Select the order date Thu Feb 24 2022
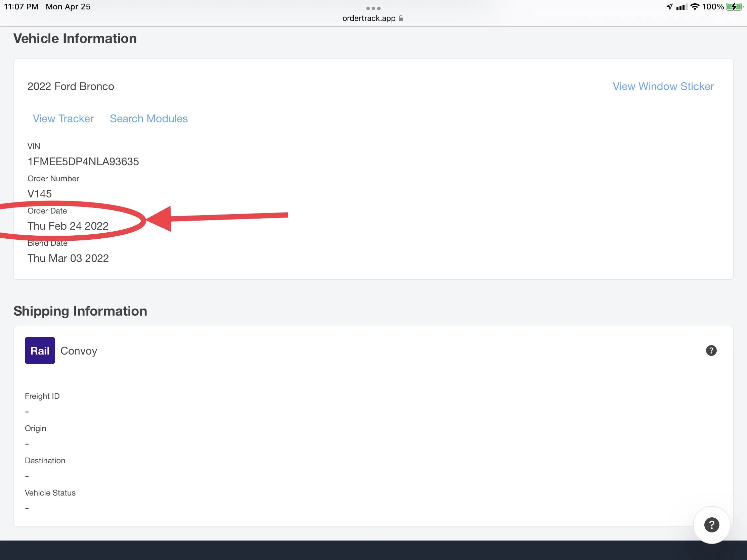 coord(68,226)
